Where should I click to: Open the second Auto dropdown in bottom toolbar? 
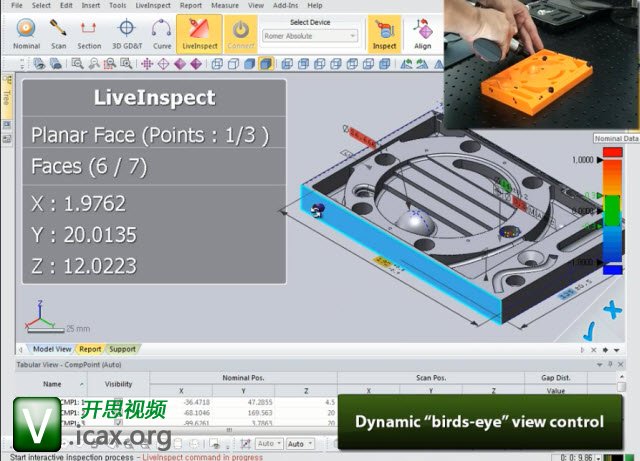pos(300,443)
